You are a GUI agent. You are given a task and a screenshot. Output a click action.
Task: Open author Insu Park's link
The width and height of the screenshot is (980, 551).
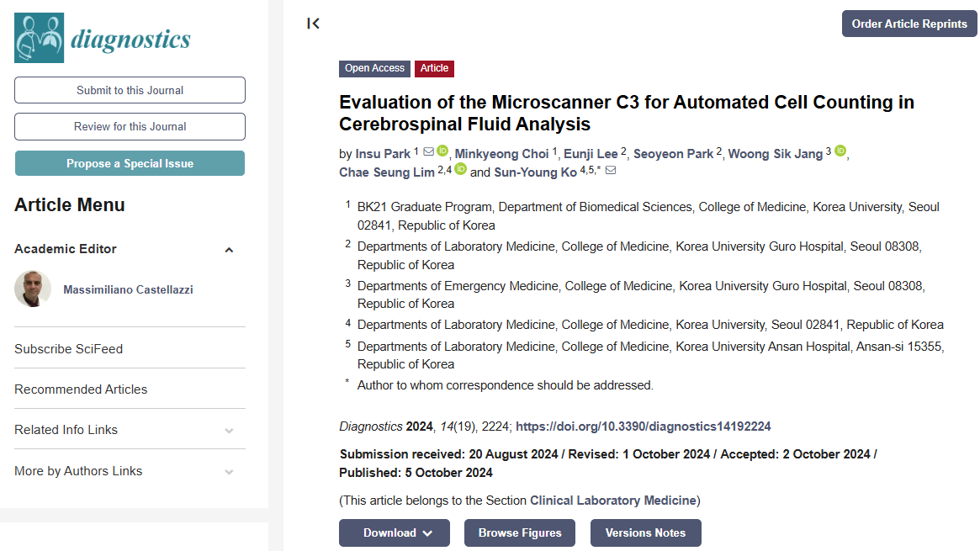pos(383,154)
